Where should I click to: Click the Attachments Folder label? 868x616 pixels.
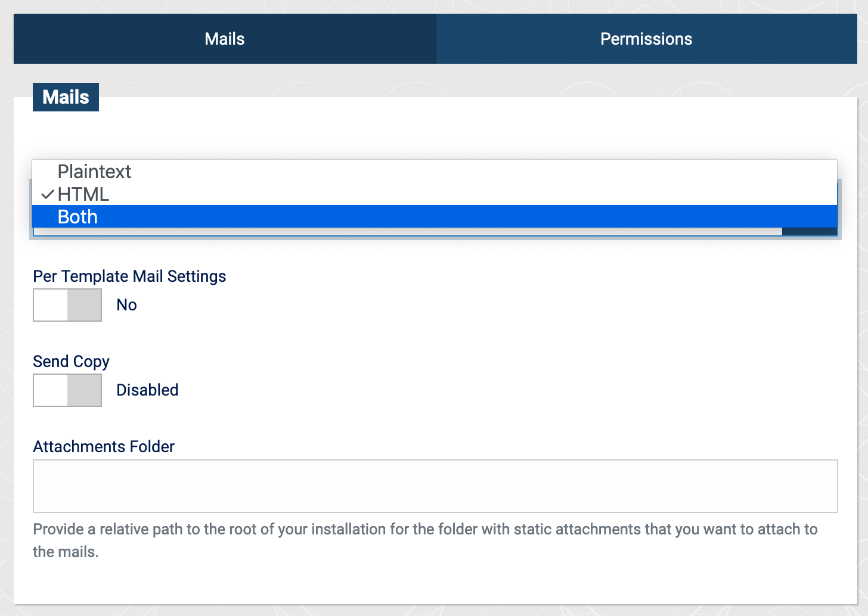pos(104,447)
